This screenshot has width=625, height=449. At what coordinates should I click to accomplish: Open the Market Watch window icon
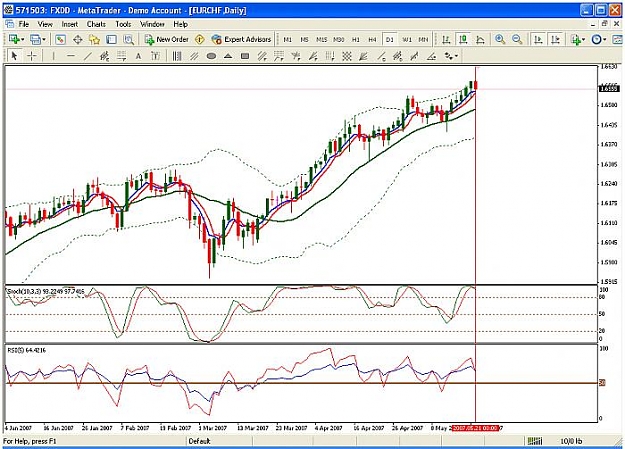61,39
